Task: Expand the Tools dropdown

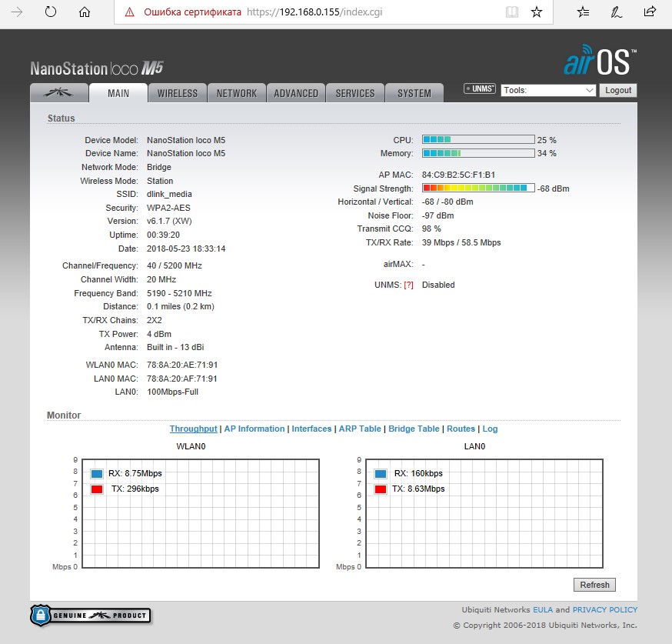Action: click(x=548, y=90)
